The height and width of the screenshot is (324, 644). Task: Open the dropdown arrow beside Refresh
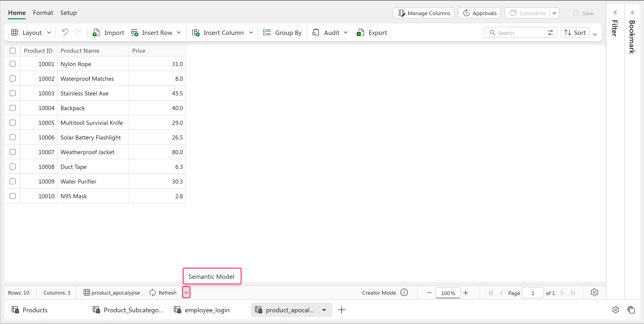coord(186,293)
